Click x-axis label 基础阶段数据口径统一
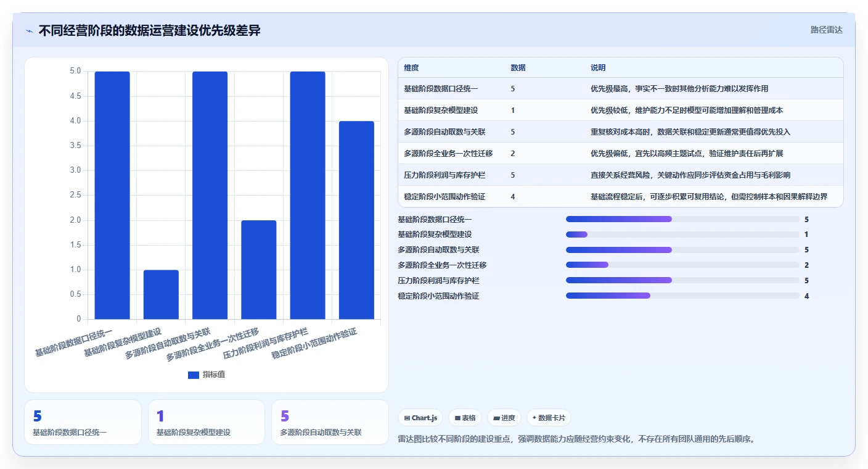Viewport: 868px width, 469px height. [x=73, y=343]
